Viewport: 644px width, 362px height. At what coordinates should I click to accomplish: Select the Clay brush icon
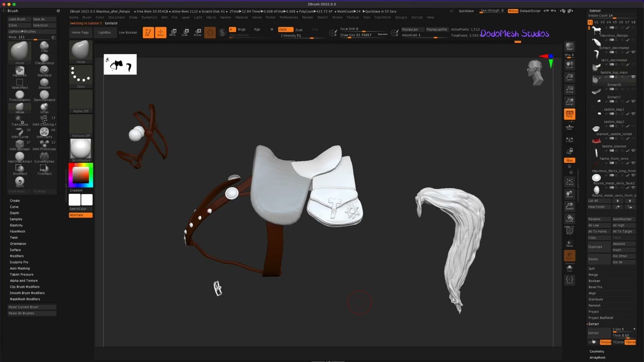[x=44, y=46]
